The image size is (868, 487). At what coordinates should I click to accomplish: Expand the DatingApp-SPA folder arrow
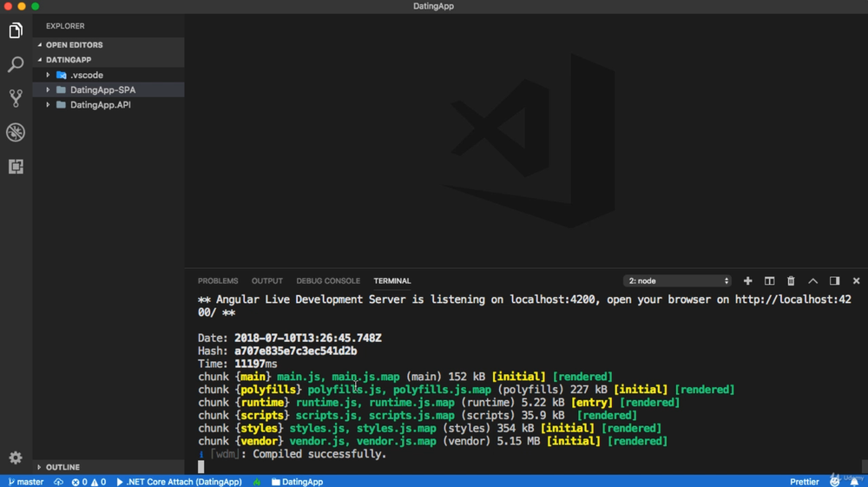[x=48, y=89]
